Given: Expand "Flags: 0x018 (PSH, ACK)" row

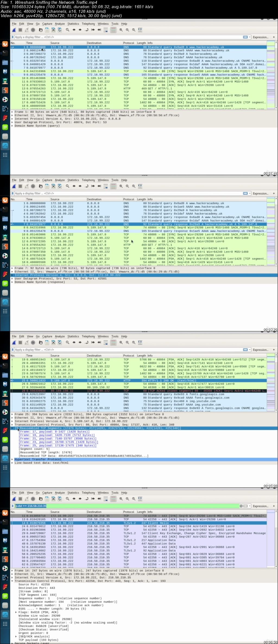Looking at the screenshot, I should pos(16,612).
